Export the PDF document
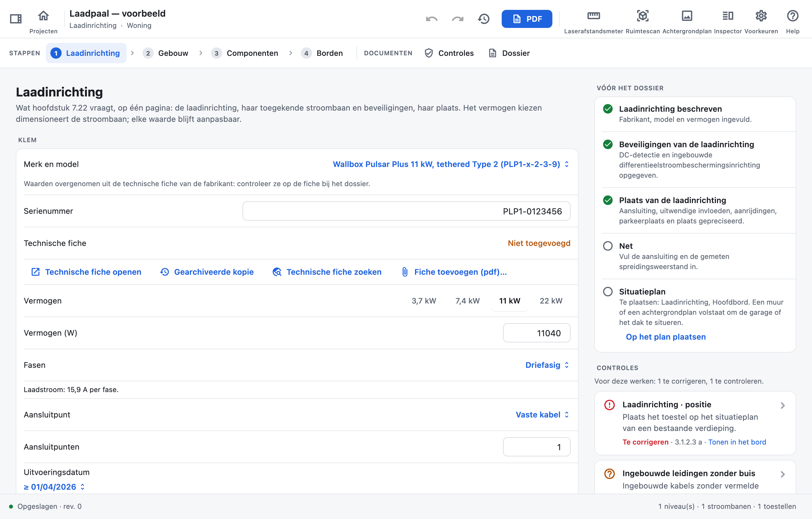The image size is (812, 519). click(527, 19)
